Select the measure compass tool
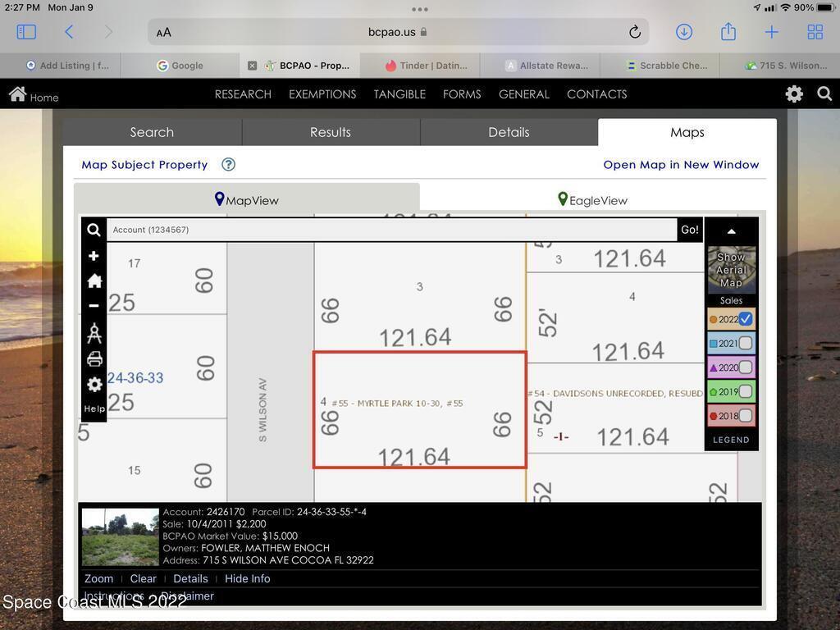This screenshot has width=840, height=630. coord(94,333)
